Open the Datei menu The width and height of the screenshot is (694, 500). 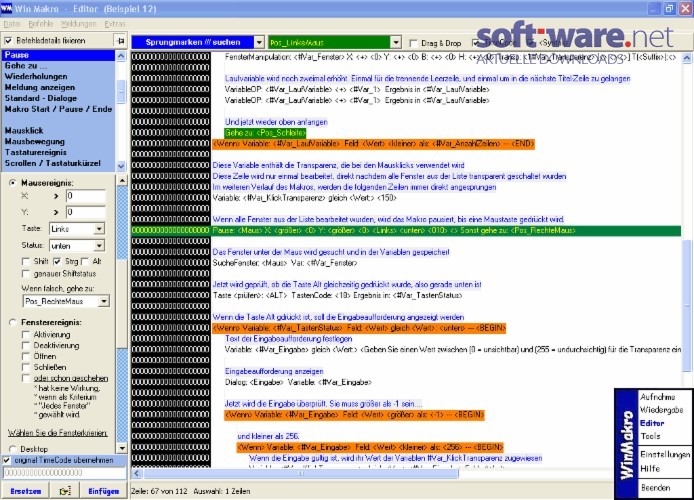pyautogui.click(x=12, y=24)
